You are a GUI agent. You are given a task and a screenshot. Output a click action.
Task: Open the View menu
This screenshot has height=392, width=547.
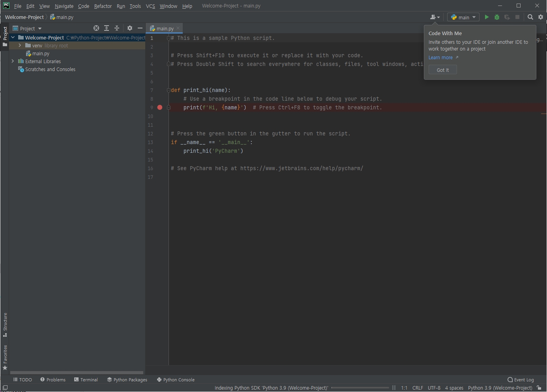45,6
